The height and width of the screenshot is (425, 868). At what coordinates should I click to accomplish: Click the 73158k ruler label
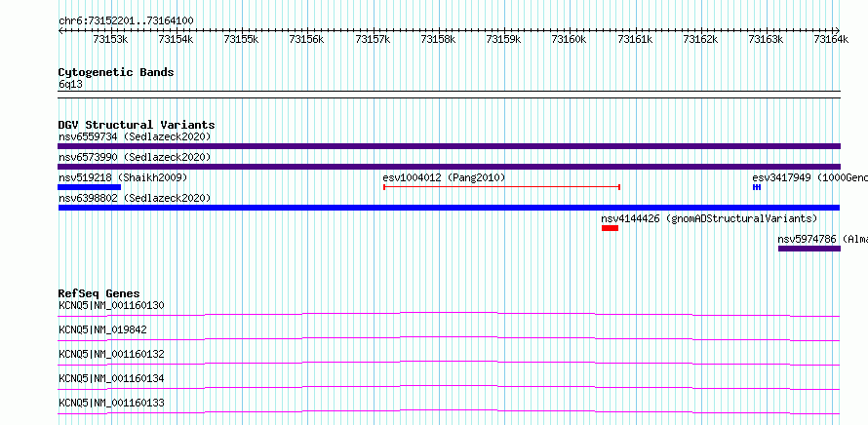click(438, 39)
